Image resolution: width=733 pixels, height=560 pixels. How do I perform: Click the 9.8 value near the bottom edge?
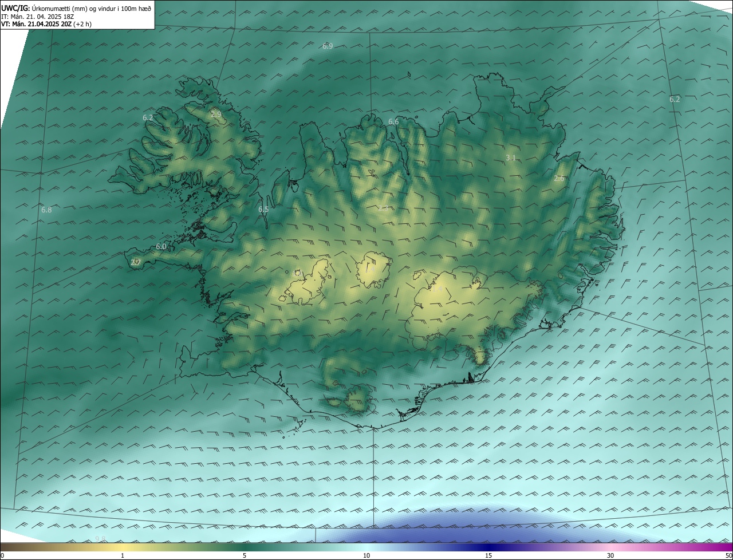click(100, 539)
